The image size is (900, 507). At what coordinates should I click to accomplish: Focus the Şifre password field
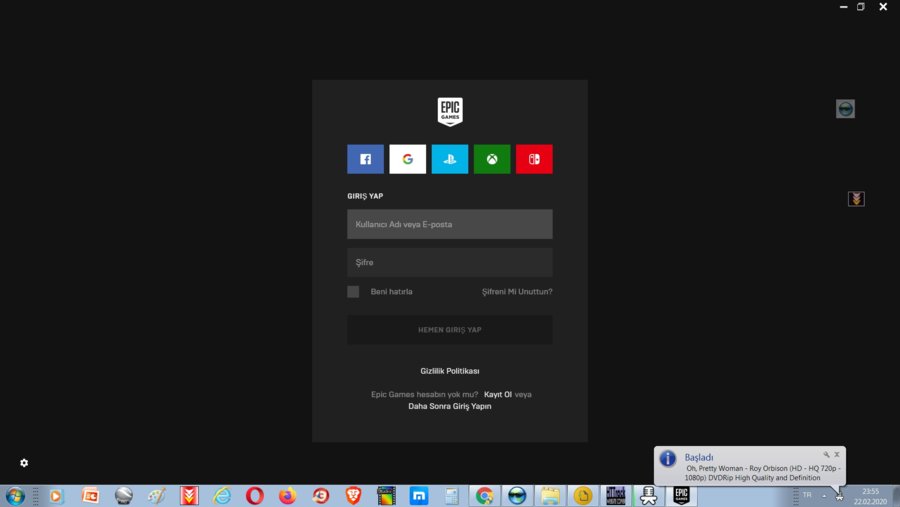[x=449, y=262]
